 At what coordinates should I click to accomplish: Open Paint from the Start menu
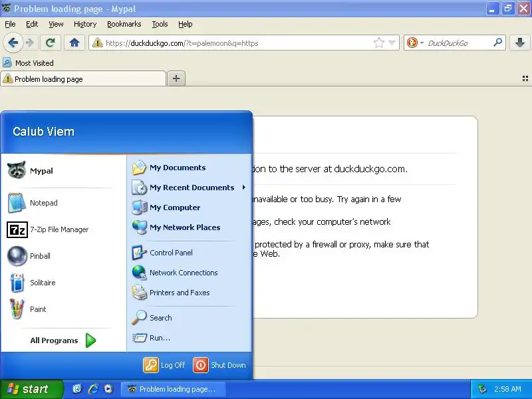[63, 309]
